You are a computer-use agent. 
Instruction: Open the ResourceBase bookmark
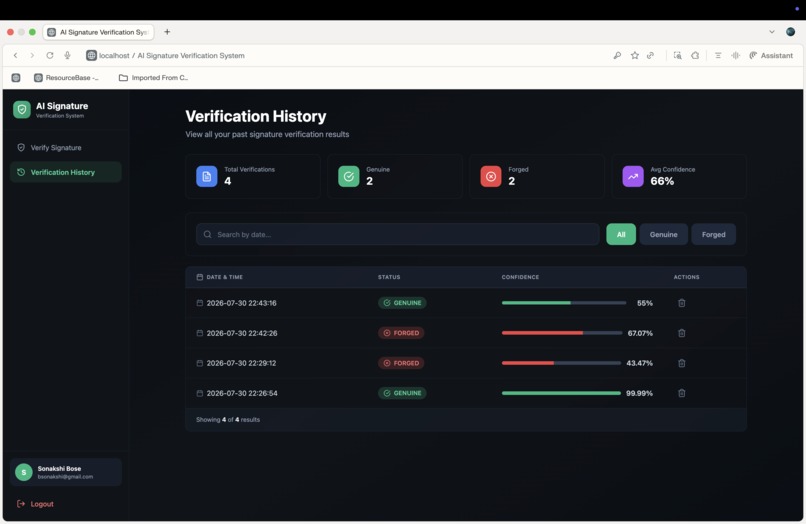(66, 78)
